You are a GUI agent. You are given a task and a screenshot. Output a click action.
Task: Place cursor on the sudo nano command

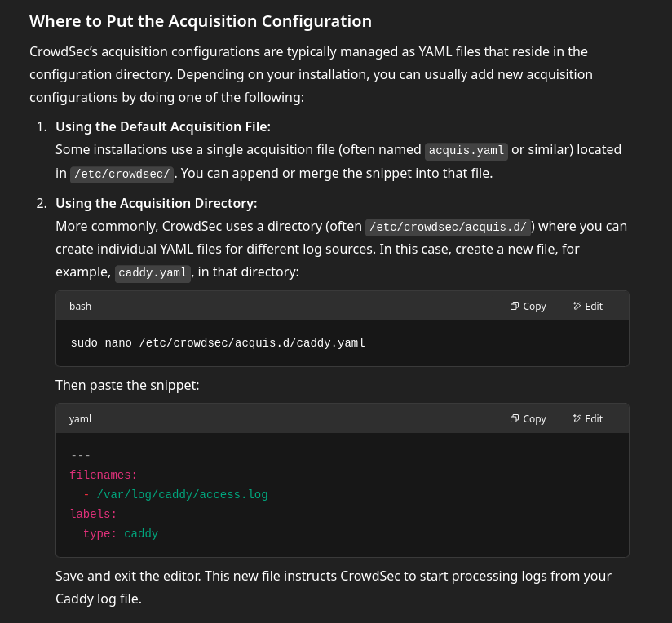[218, 342]
